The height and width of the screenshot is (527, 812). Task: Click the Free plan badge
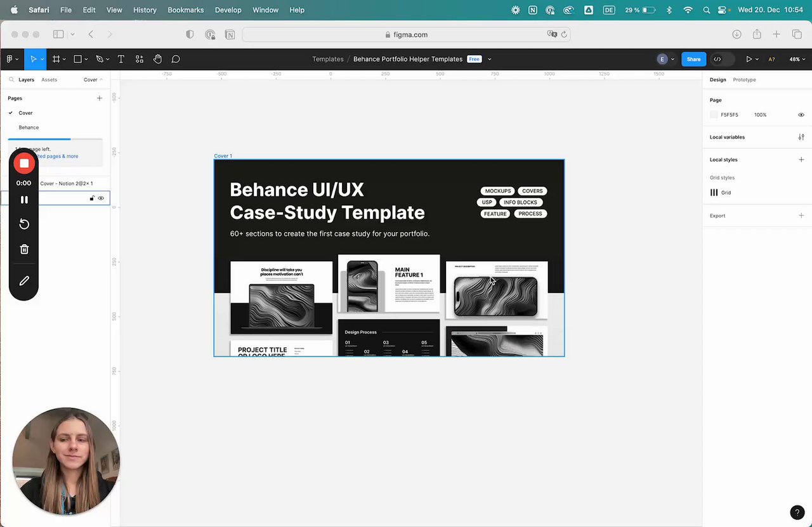pos(474,59)
